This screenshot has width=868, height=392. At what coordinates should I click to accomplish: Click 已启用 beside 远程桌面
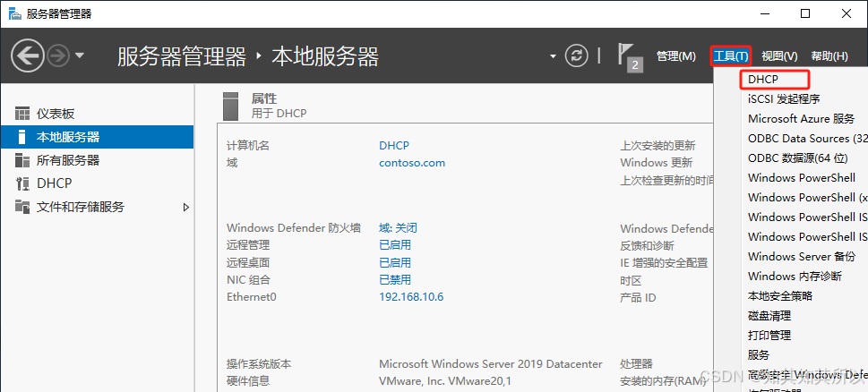click(395, 262)
